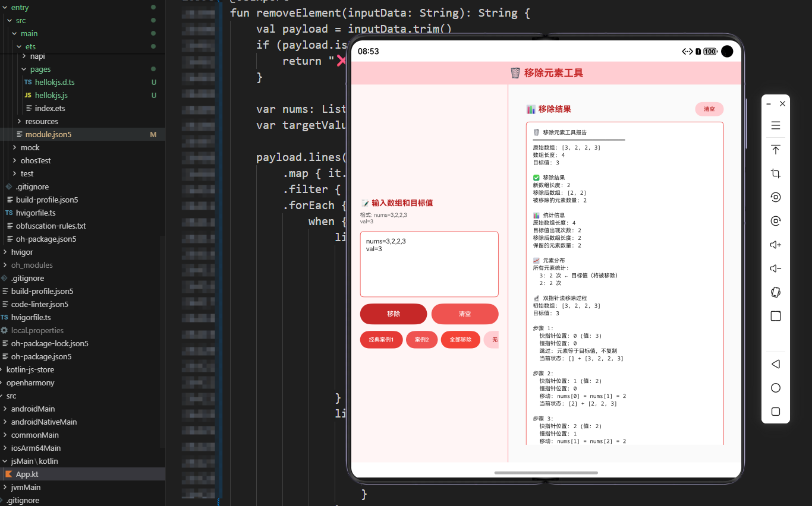Image resolution: width=812 pixels, height=506 pixels.
Task: Click the network arrows icon in emulator status bar
Action: 687,52
